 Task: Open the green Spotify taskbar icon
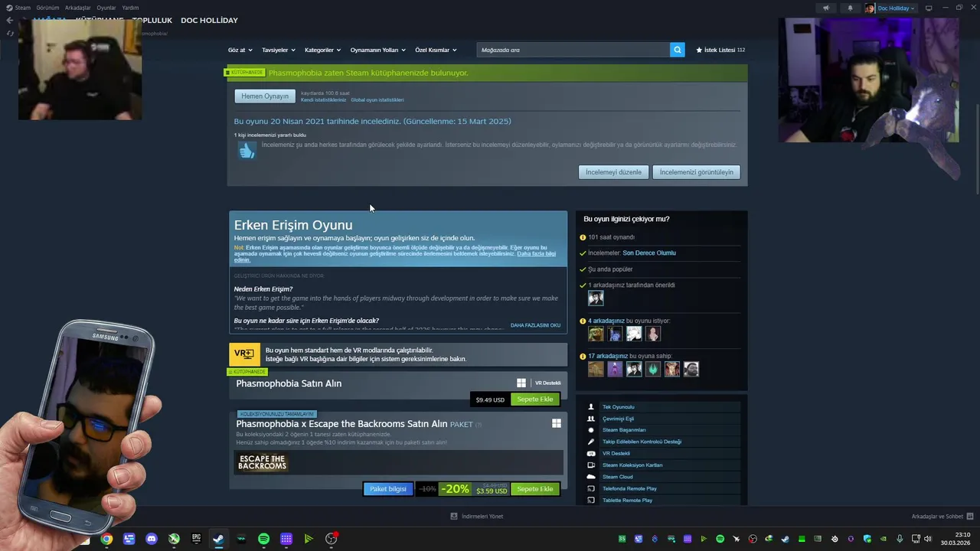click(x=263, y=539)
